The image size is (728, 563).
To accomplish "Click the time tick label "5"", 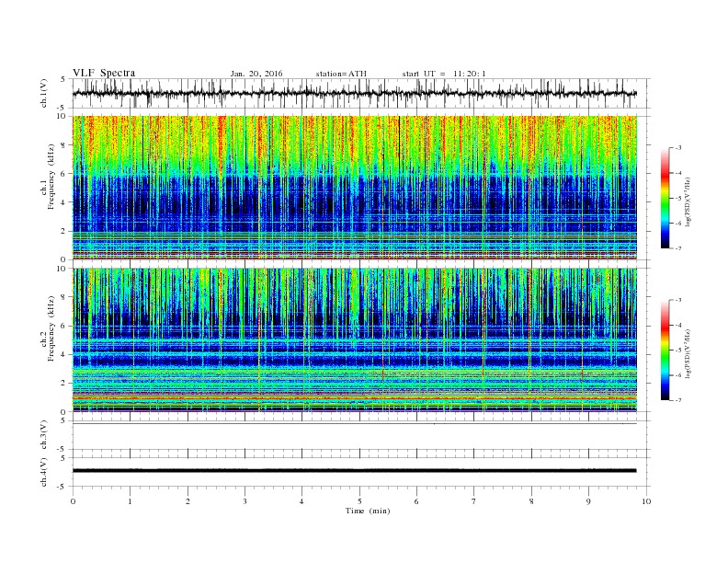I will [359, 501].
